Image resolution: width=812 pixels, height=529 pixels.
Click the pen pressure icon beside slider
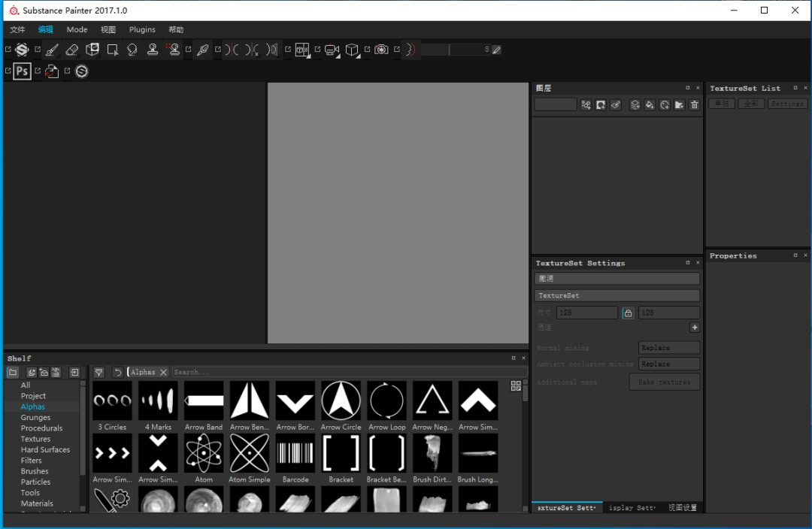497,50
